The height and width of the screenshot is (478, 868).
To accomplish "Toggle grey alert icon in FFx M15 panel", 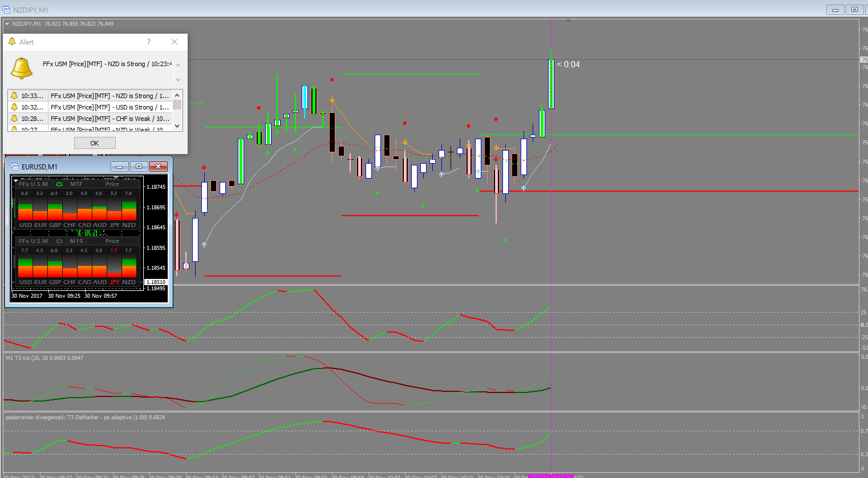I will [59, 241].
